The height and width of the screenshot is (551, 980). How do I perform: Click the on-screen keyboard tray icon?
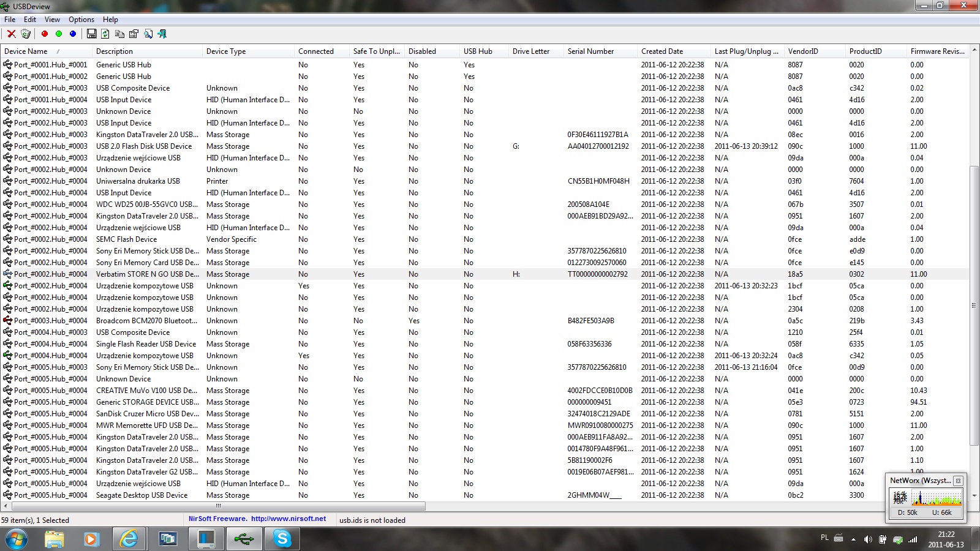839,538
